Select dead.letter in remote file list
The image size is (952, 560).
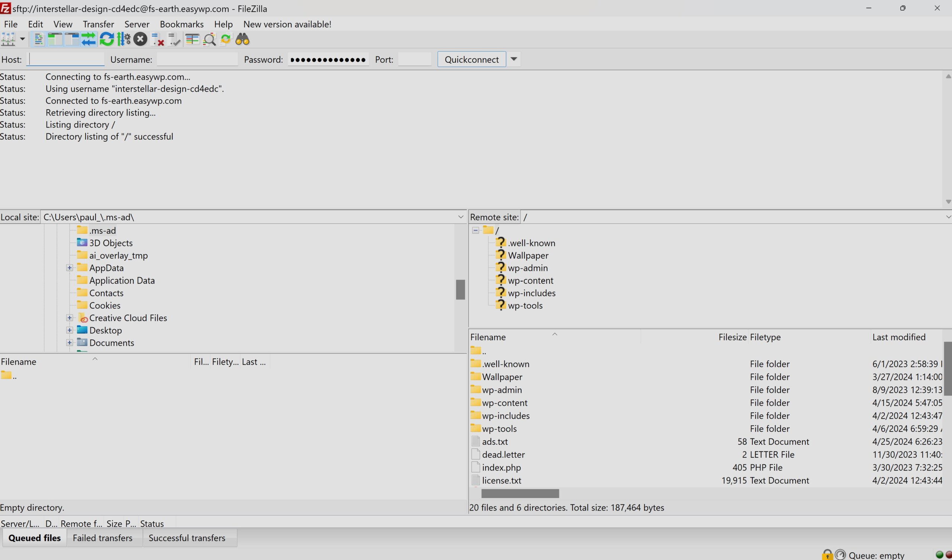[x=498, y=454]
